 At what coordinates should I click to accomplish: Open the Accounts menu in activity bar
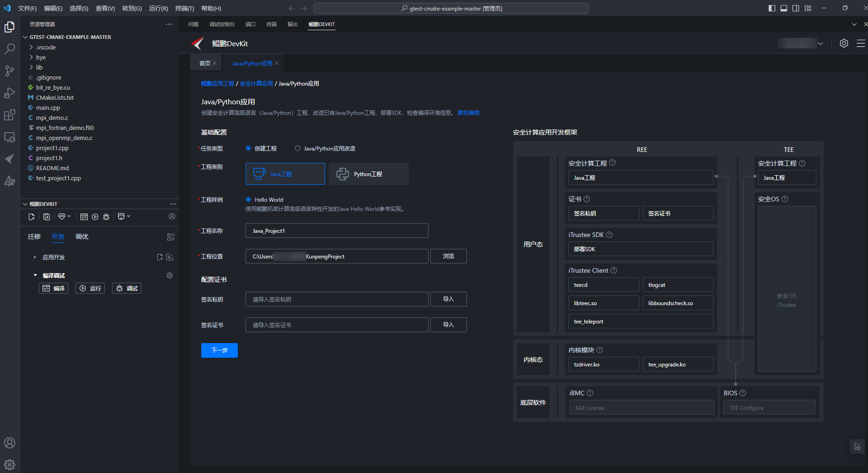point(10,443)
